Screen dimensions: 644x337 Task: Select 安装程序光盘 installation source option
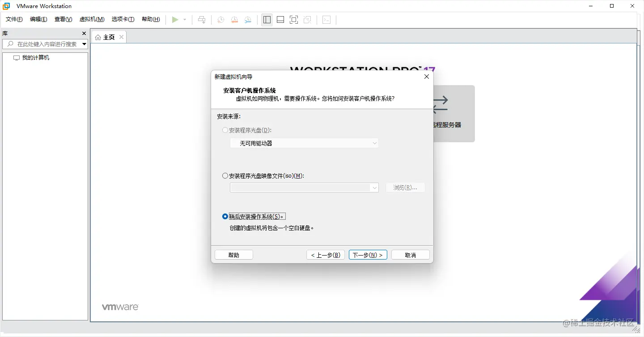pos(225,130)
